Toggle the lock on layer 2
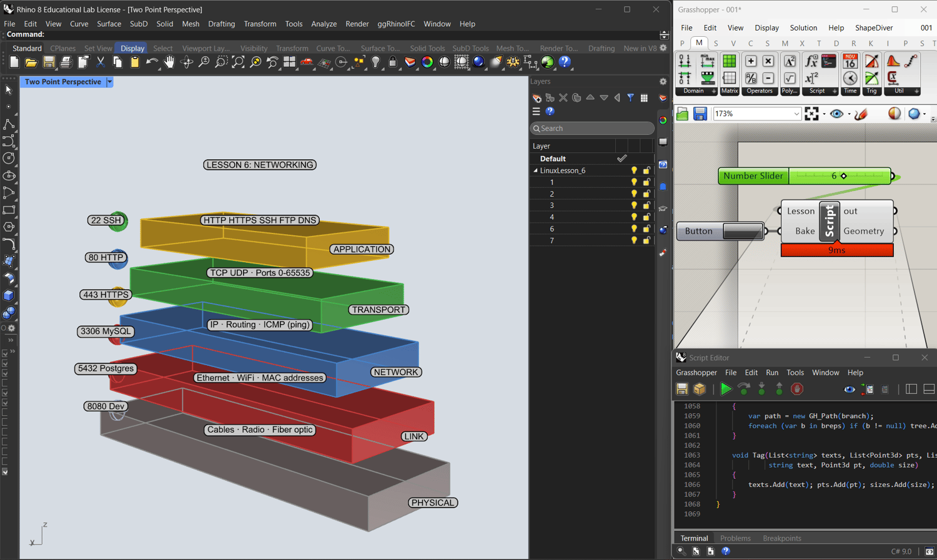937x560 pixels. pos(647,194)
